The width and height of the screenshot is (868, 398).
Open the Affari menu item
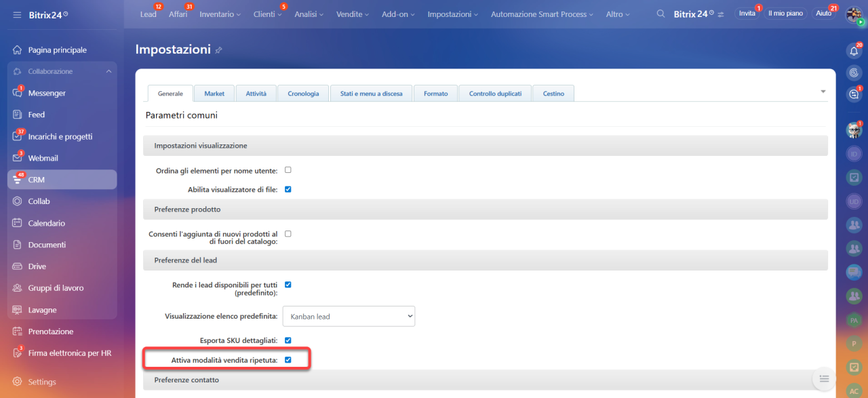pos(178,14)
